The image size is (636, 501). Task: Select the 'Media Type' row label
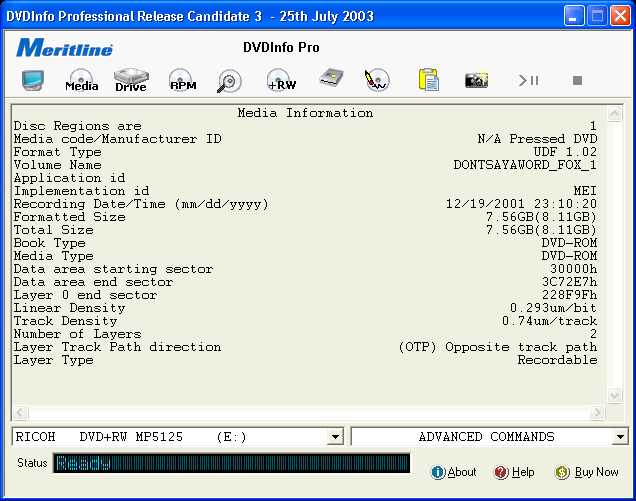54,256
